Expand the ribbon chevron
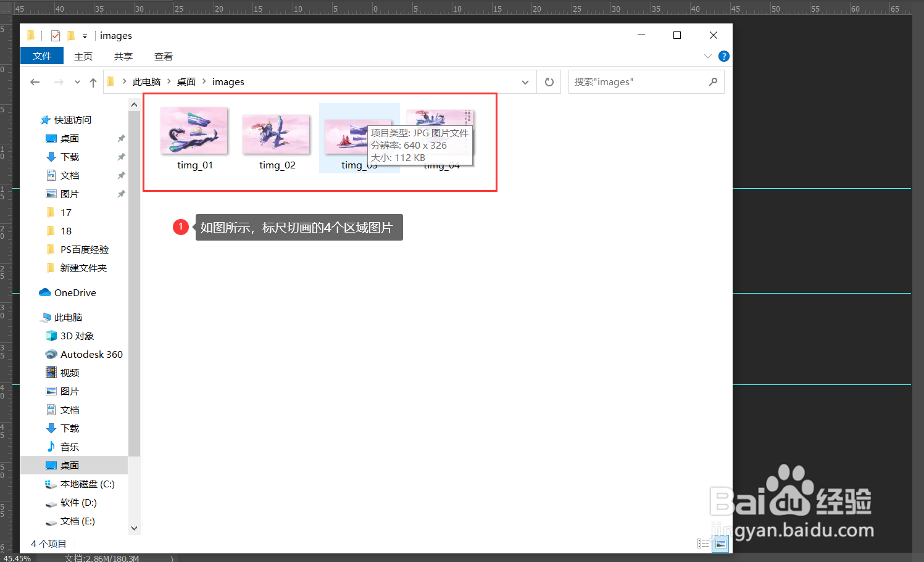The image size is (924, 562). click(x=708, y=56)
